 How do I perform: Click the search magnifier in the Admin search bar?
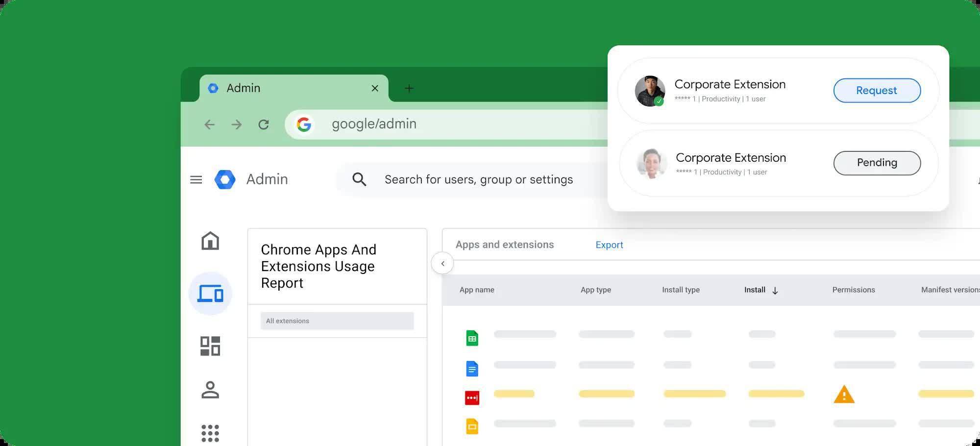[359, 179]
